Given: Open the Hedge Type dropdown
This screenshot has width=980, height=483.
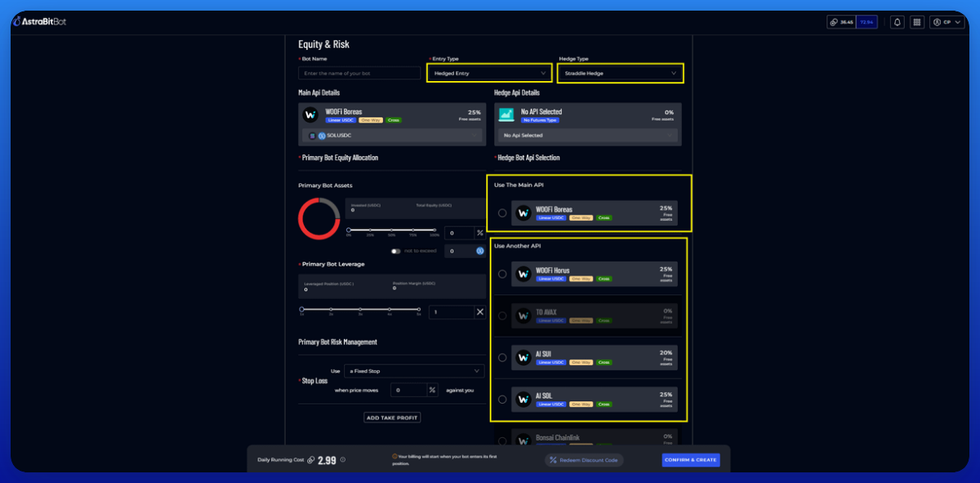Looking at the screenshot, I should tap(620, 73).
